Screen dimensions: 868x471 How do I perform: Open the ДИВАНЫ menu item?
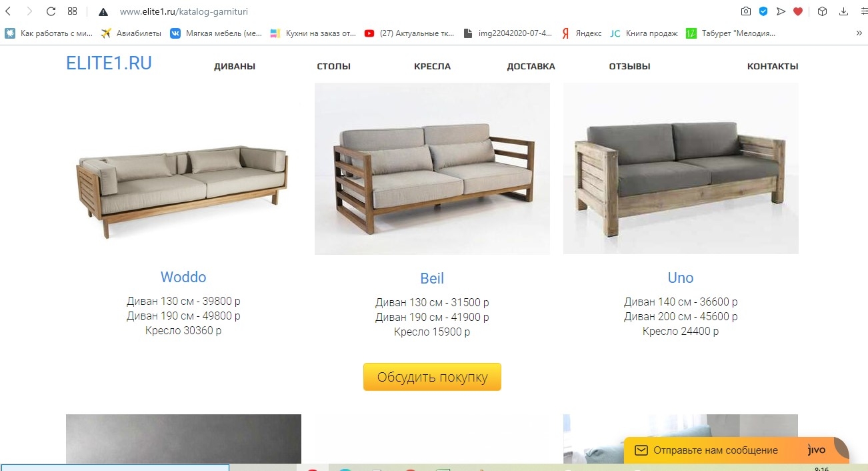click(235, 66)
